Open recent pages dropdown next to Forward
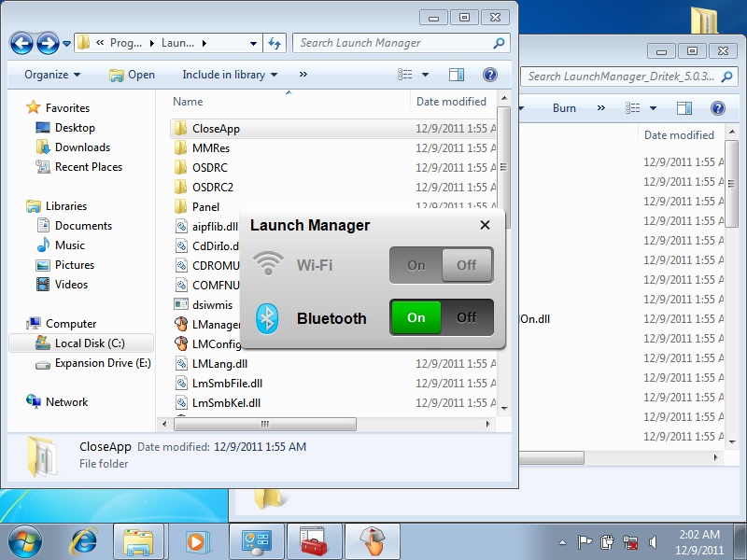The image size is (747, 560). (x=66, y=43)
